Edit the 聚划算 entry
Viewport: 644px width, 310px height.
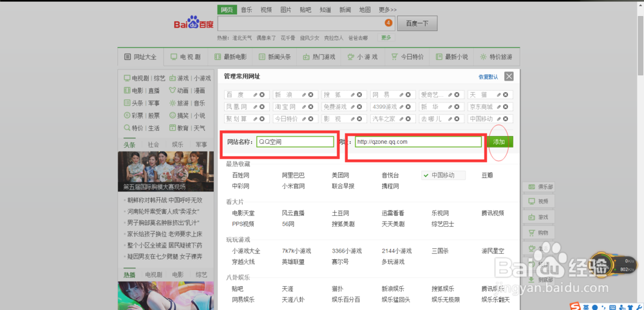coord(256,119)
